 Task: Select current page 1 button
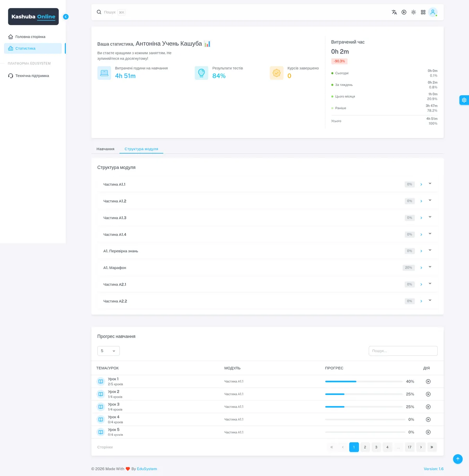(354, 447)
